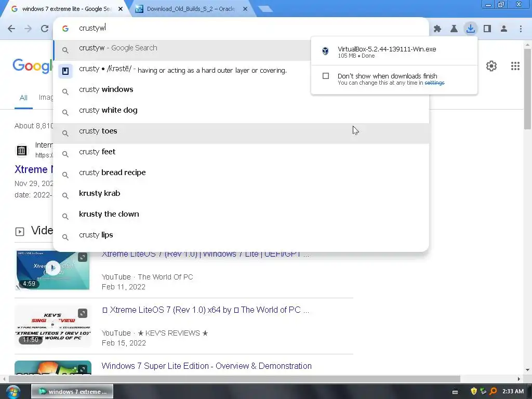Click the vertical scrollbar thumb

coord(527,89)
